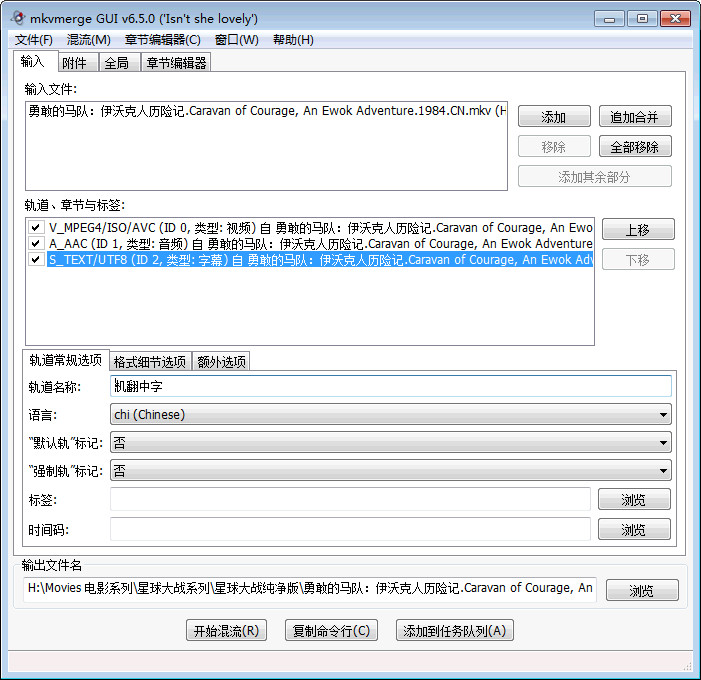Toggle the A_AAC audio track checkbox
This screenshot has width=701, height=680.
click(36, 243)
